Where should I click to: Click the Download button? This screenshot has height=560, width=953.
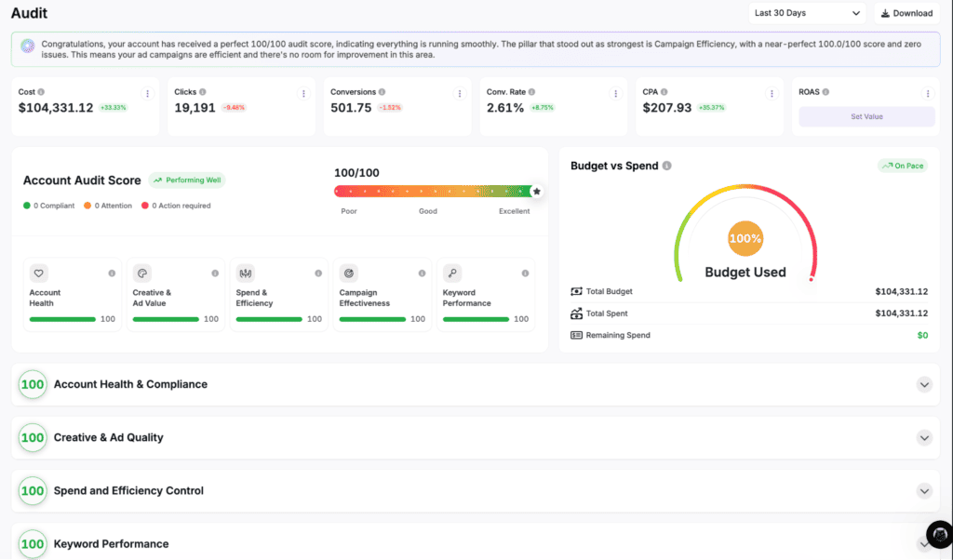tap(906, 13)
